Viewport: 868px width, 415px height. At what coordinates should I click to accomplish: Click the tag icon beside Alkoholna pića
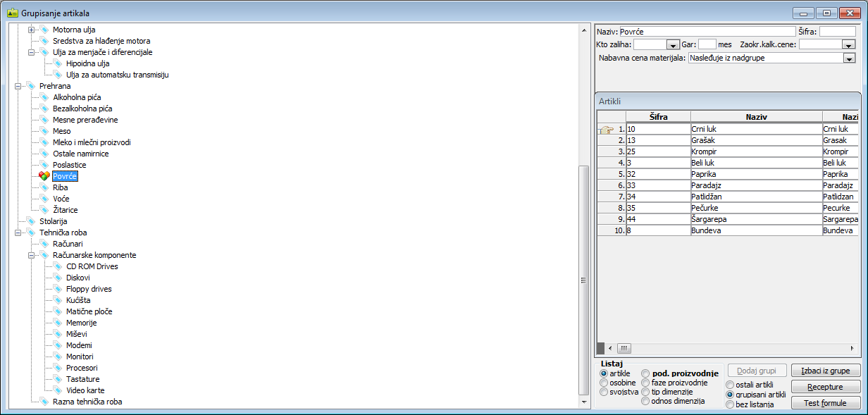coord(44,97)
